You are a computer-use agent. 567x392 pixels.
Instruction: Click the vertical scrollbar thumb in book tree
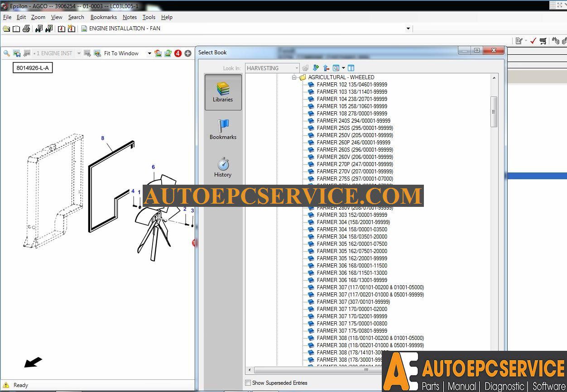click(494, 112)
